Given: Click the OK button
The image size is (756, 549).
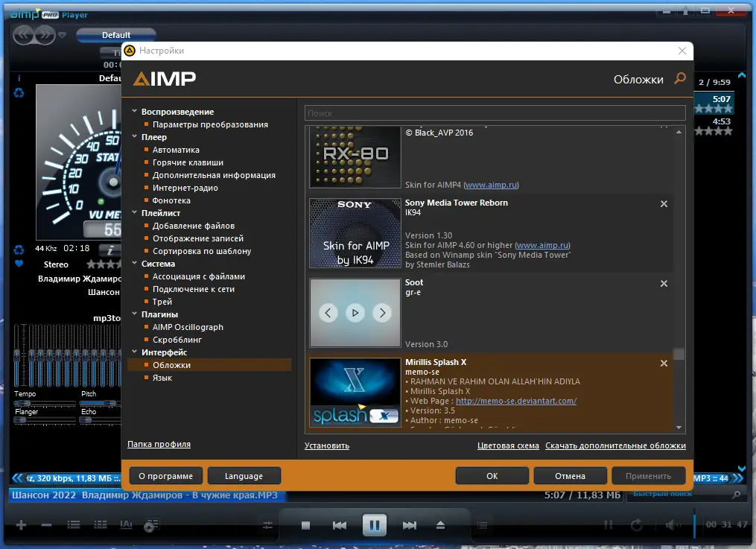Looking at the screenshot, I should [492, 476].
